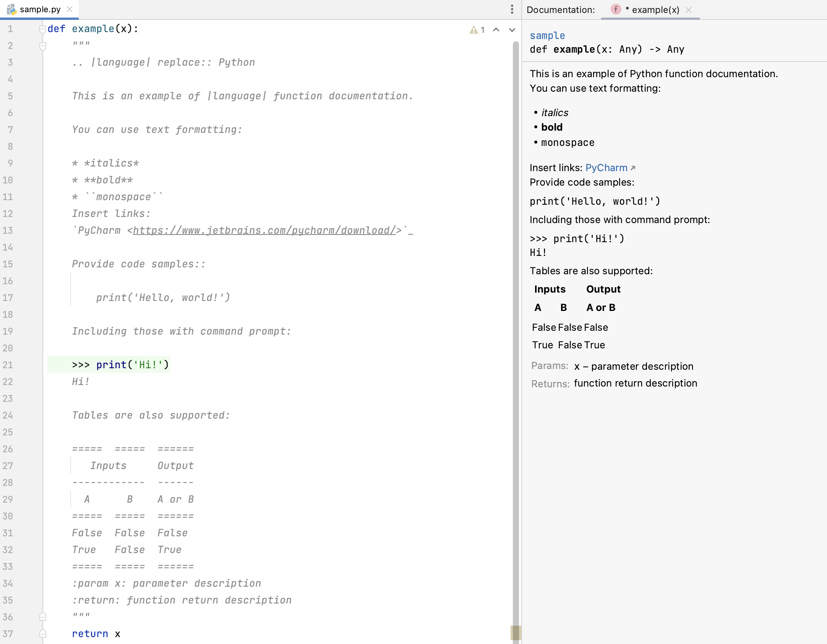
Task: Open the jetbrains.com download URL in the docstring
Action: point(265,230)
